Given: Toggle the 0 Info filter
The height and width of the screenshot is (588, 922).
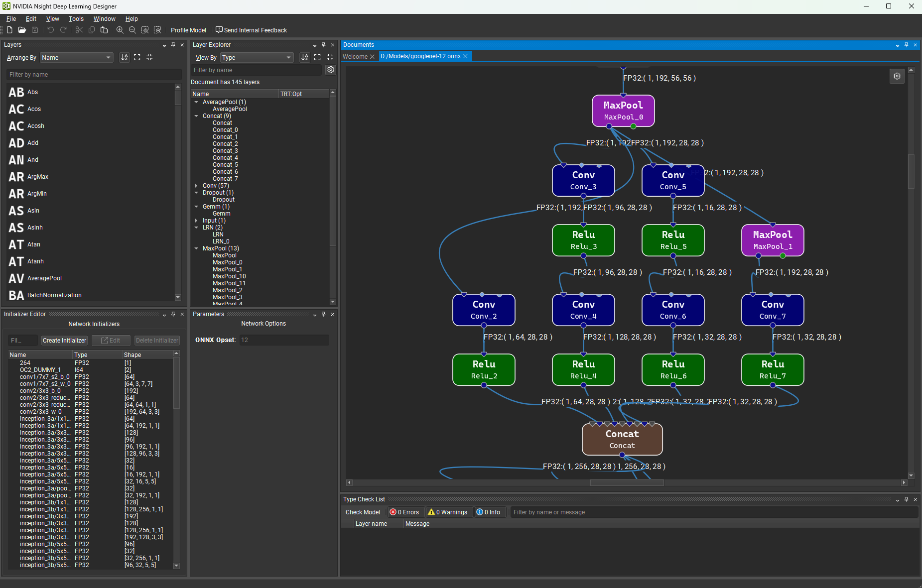Looking at the screenshot, I should [x=489, y=512].
